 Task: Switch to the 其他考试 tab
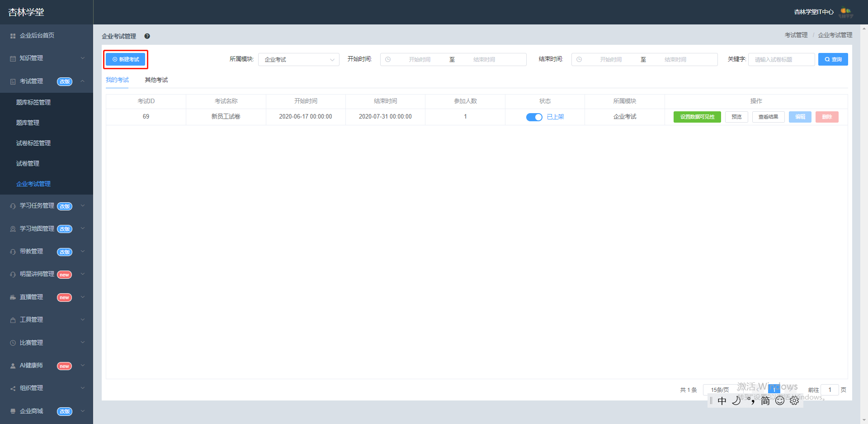click(156, 80)
